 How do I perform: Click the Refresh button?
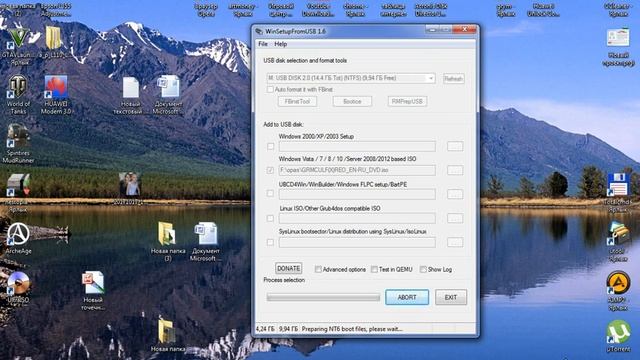click(x=453, y=79)
